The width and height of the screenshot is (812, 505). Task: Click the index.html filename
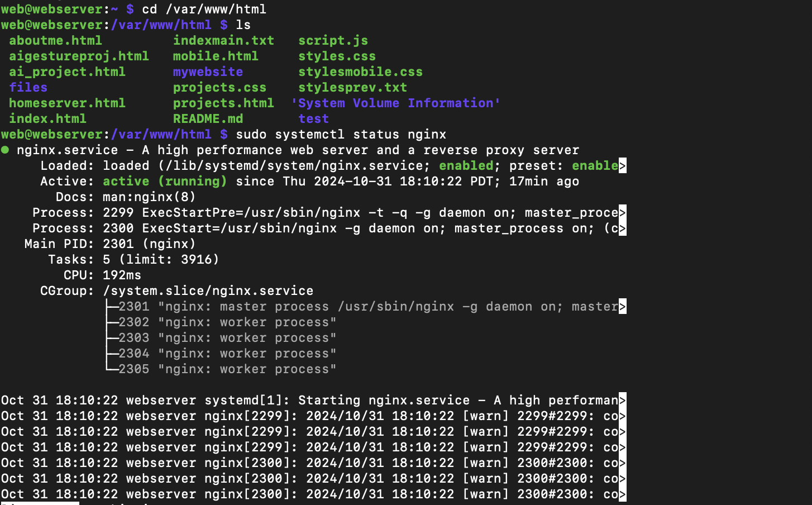point(47,118)
